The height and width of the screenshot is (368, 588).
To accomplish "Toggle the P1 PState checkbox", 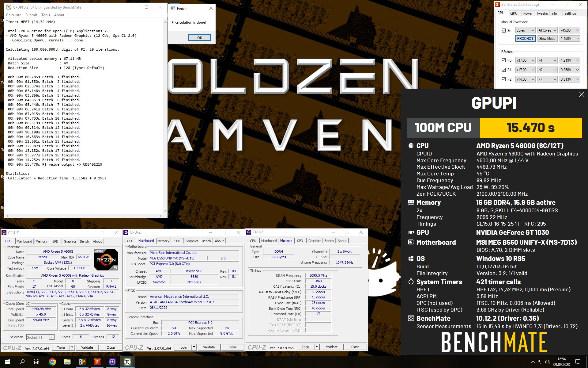I will [503, 70].
